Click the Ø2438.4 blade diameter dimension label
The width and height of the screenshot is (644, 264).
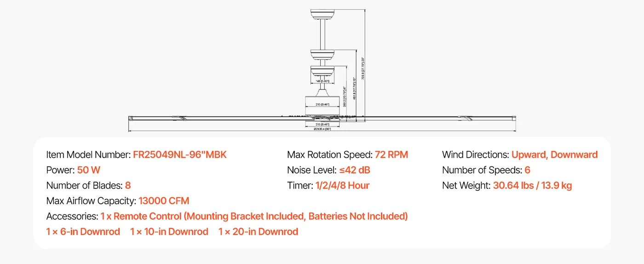(x=322, y=130)
